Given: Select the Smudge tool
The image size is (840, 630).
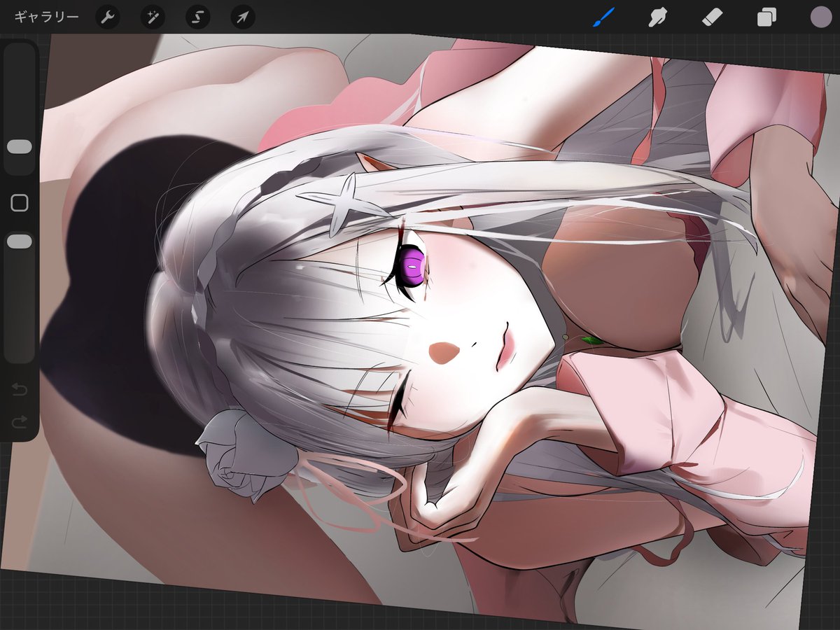Looking at the screenshot, I should tap(657, 17).
